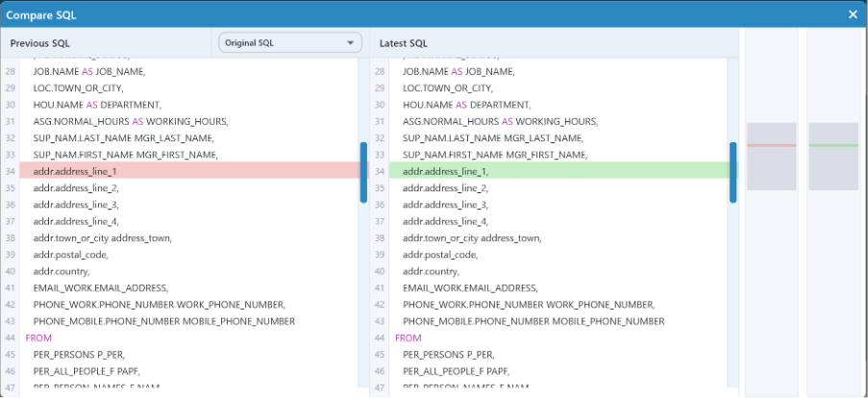Click the Compare SQL title text

[41, 15]
